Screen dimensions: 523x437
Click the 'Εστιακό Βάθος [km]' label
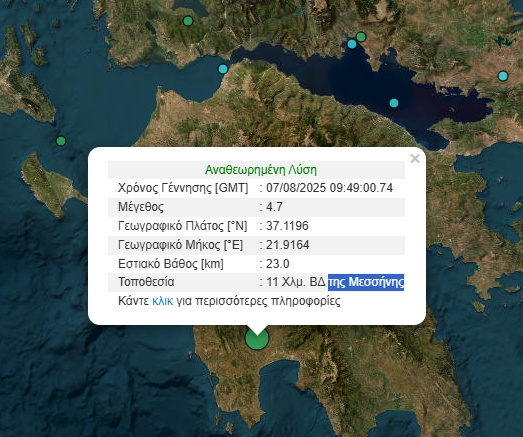[x=171, y=264]
